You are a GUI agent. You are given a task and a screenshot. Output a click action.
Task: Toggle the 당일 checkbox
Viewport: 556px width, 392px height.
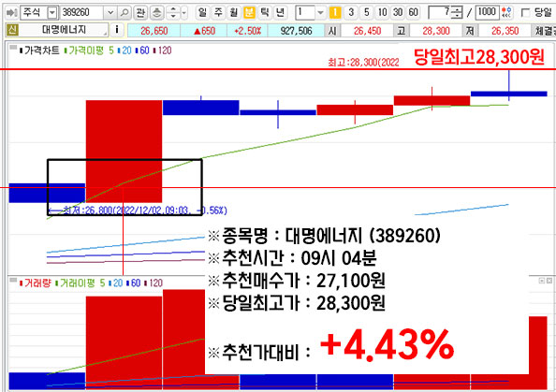coord(525,13)
